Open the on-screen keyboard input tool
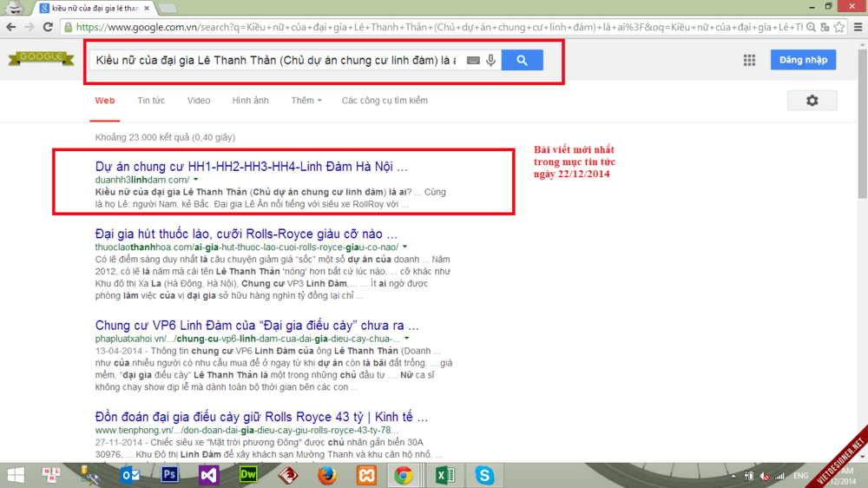 473,61
